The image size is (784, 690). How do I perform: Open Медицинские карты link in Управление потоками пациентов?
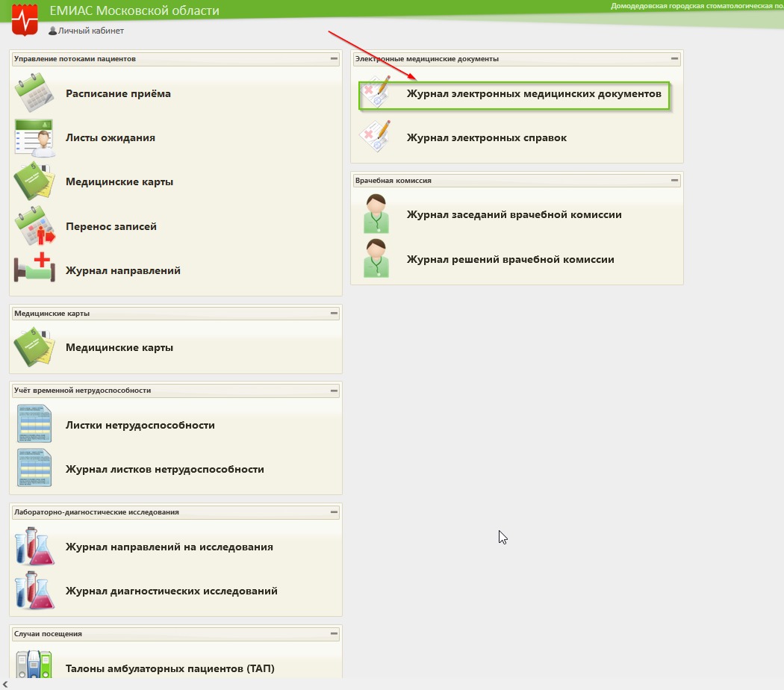119,181
